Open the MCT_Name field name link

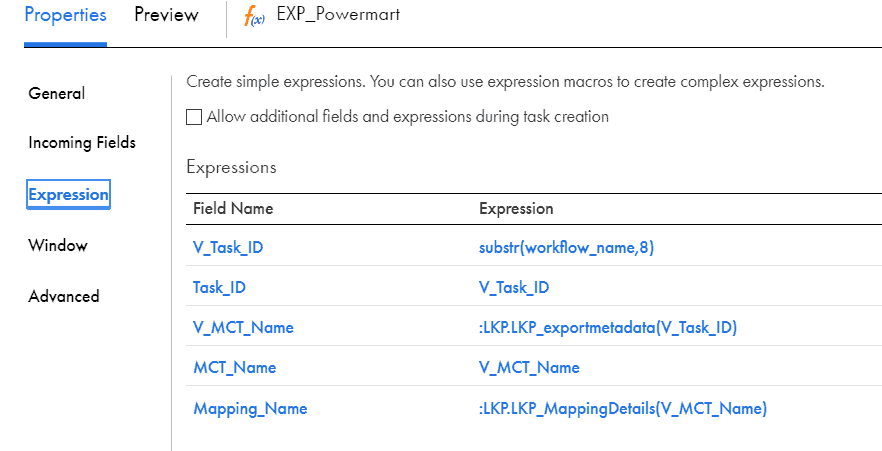pos(235,368)
